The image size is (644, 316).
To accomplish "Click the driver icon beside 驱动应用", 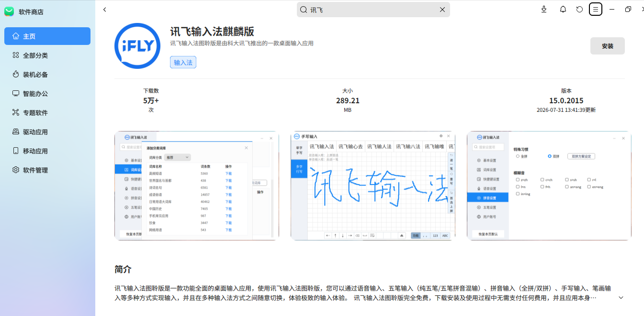I will pos(16,132).
